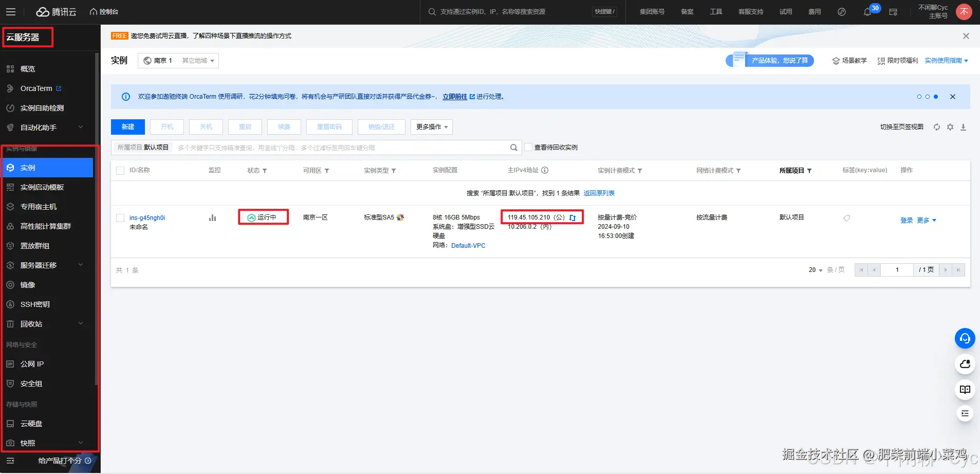The image size is (980, 474).
Task: Check the 查看待回收实例 checkbox
Action: tap(528, 148)
